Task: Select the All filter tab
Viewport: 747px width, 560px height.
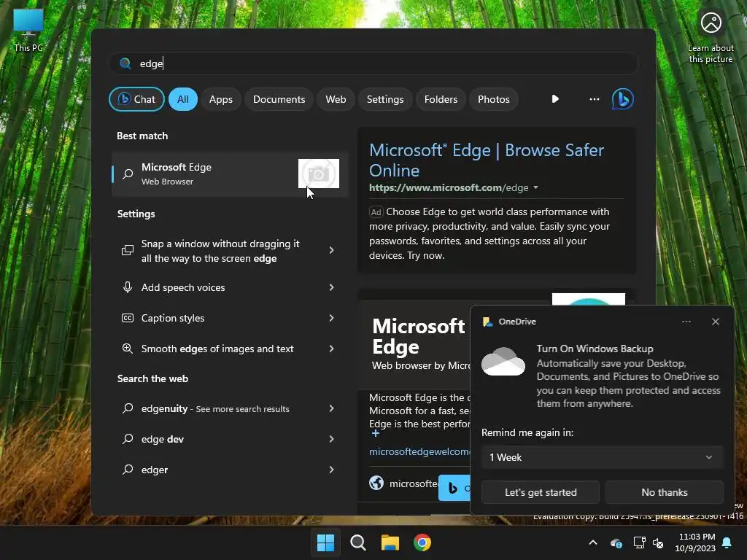Action: pos(183,99)
